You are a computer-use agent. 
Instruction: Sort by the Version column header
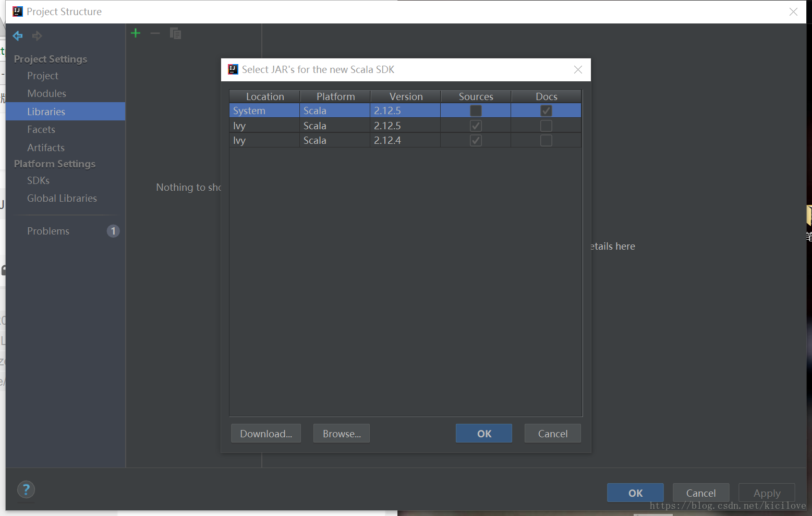[x=406, y=96]
